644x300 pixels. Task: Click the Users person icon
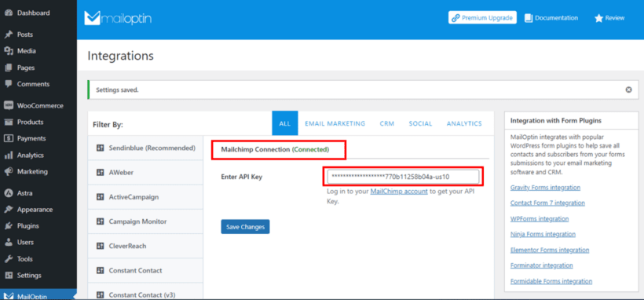pyautogui.click(x=9, y=243)
